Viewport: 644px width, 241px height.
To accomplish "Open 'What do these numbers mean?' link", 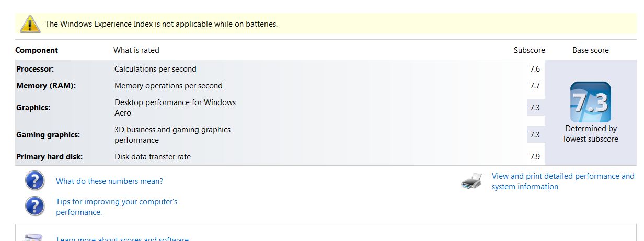I will pyautogui.click(x=110, y=181).
